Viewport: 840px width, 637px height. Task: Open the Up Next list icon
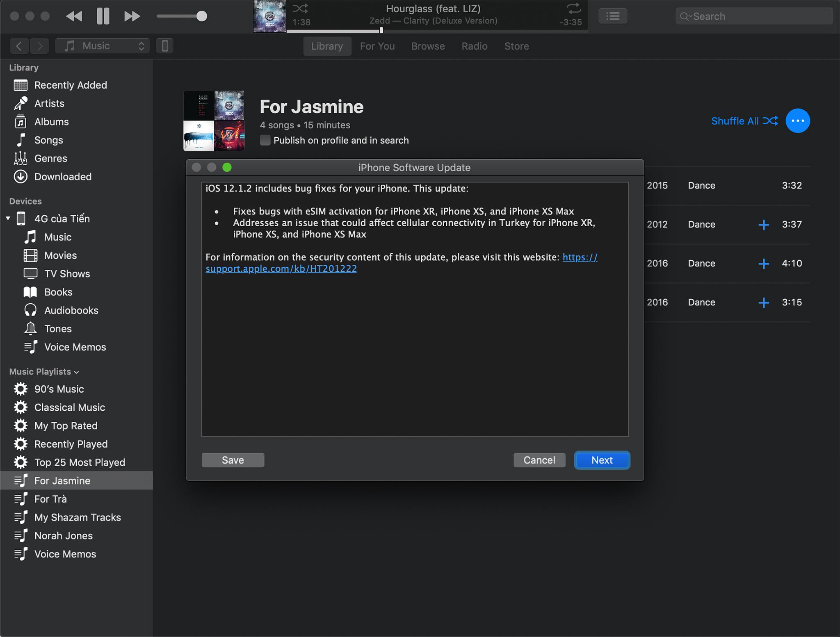(613, 16)
